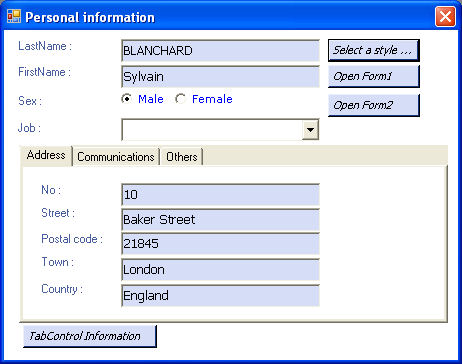Image resolution: width=462 pixels, height=364 pixels.
Task: Click the Select a style button
Action: tap(373, 50)
